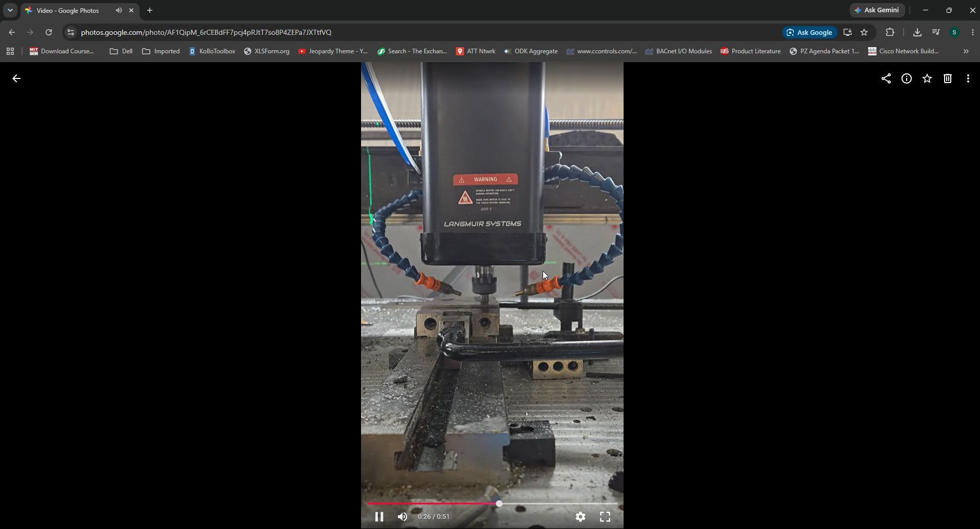The height and width of the screenshot is (529, 980).
Task: Mark video as favorite with star
Action: 927,78
